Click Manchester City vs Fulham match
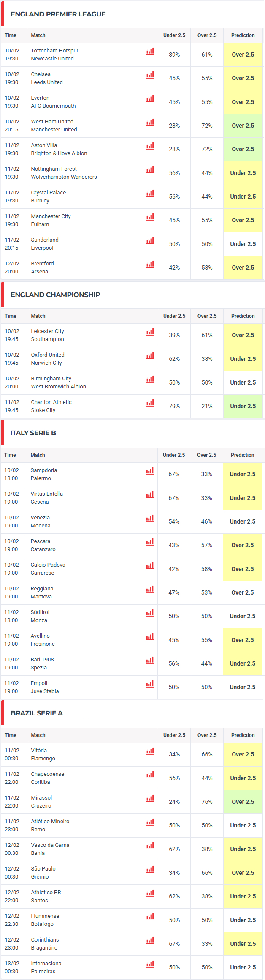265x980 pixels. 51,220
